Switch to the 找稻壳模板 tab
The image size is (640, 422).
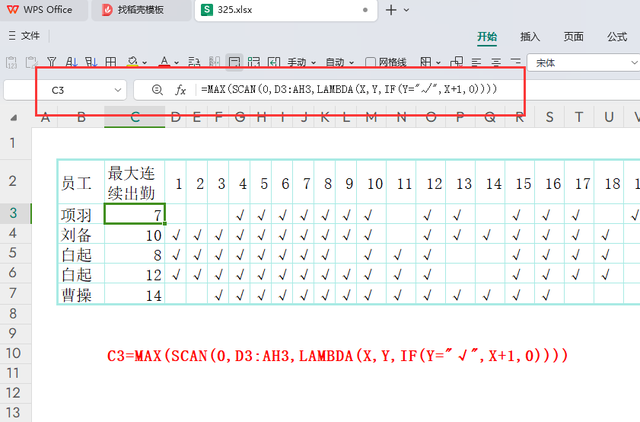click(141, 10)
